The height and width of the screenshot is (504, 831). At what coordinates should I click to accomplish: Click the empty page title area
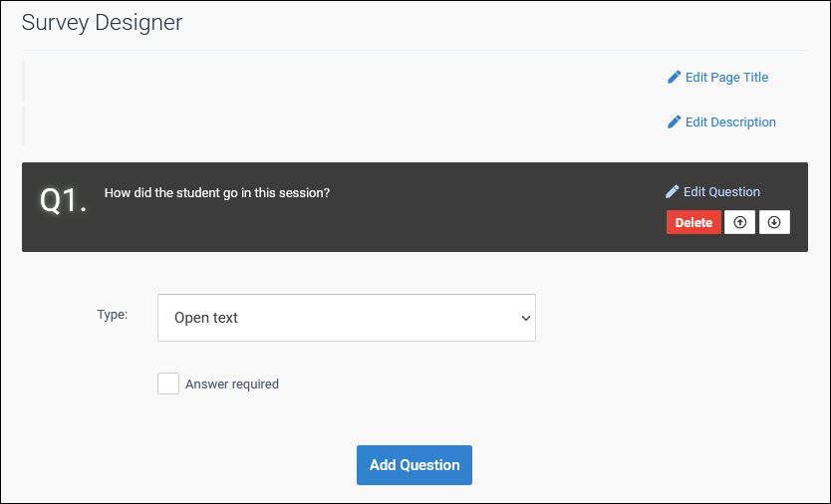339,78
